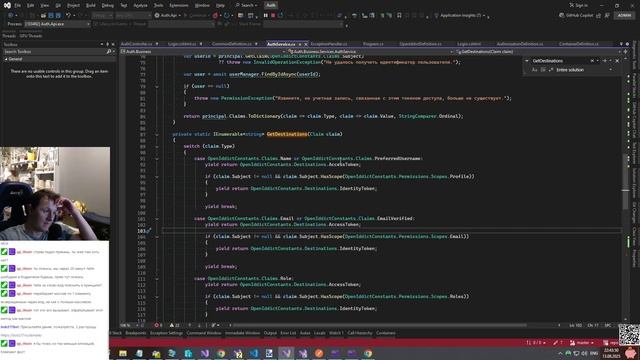Screen dimensions: 640x360
Task: Close the Toolbox panel
Action: (x=113, y=44)
